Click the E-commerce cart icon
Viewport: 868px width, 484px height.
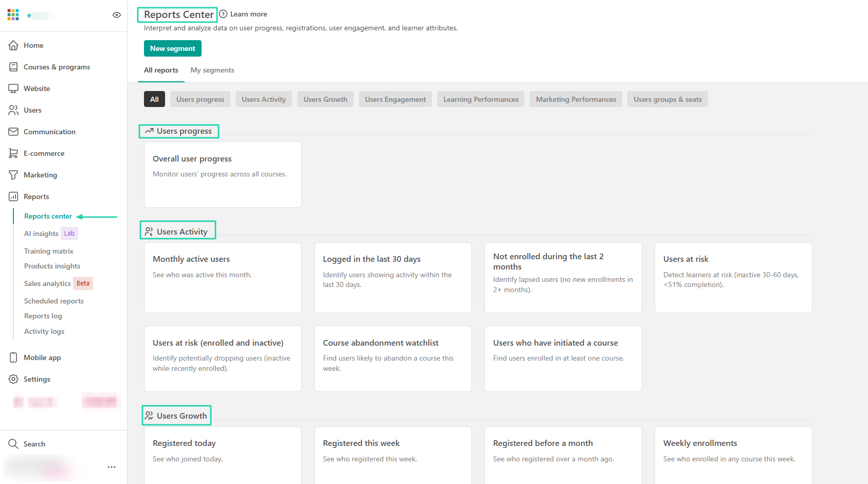tap(13, 153)
